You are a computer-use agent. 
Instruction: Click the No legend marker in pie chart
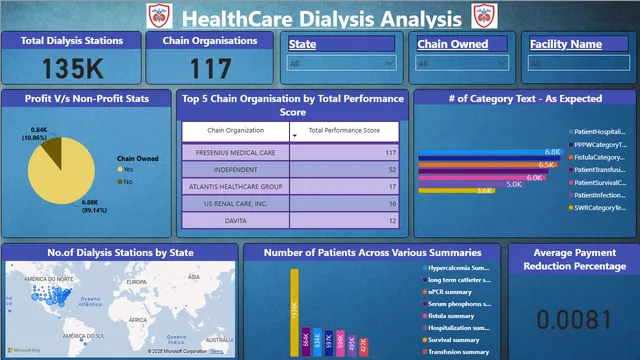point(120,182)
